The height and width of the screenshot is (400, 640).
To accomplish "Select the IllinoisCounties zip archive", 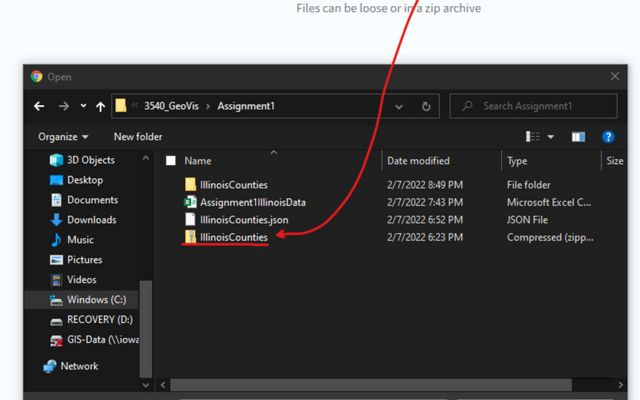I will click(x=233, y=237).
